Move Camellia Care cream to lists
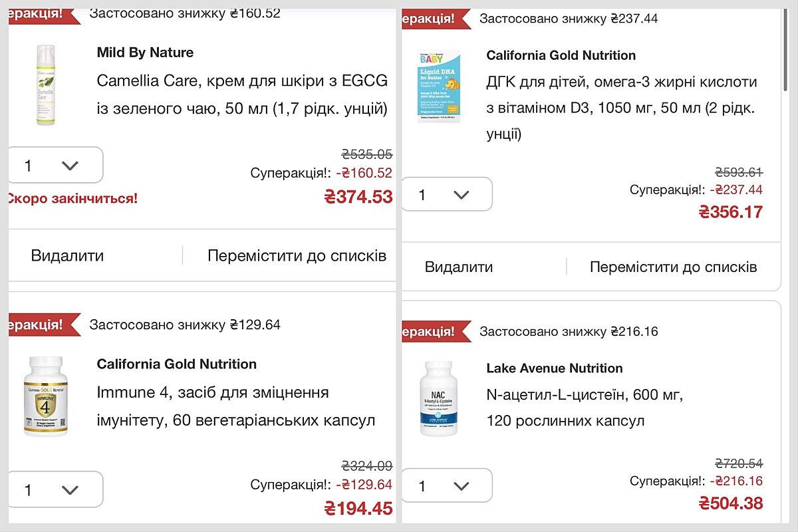This screenshot has width=798, height=532. pos(297,256)
